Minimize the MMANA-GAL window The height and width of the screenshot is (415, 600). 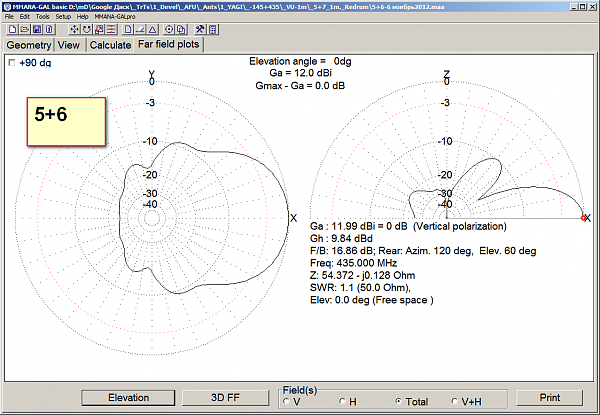574,7
